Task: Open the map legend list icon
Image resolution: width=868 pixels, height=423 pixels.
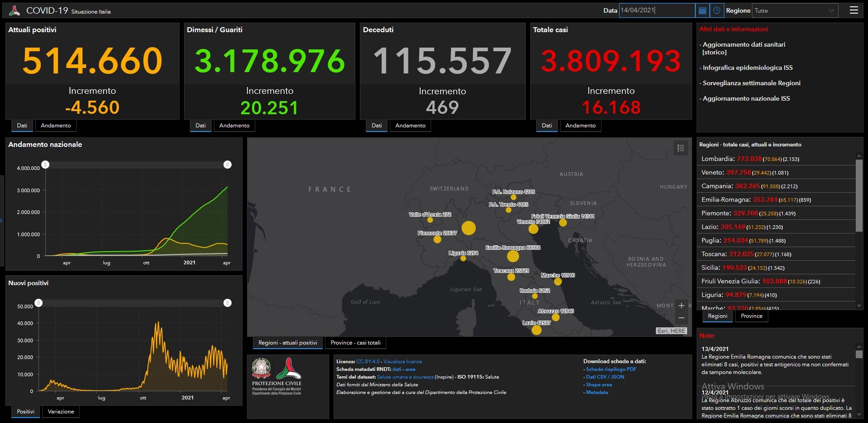Action: click(x=680, y=148)
